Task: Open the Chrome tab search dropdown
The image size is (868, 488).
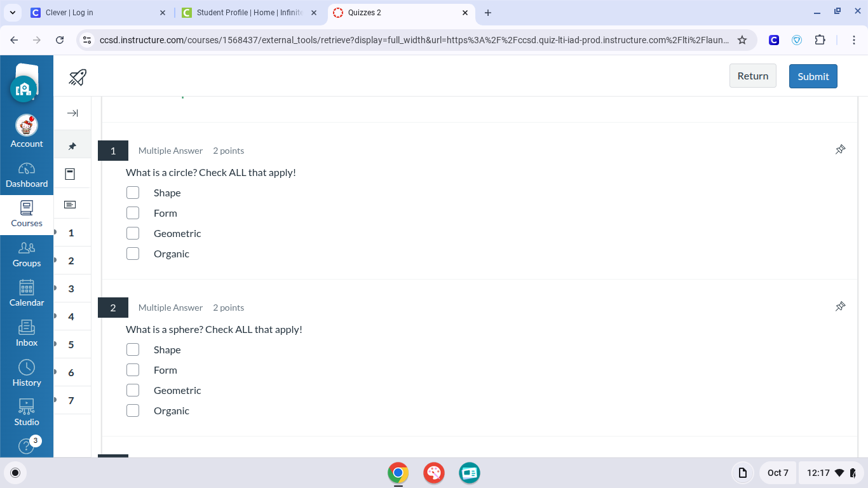Action: [12, 13]
